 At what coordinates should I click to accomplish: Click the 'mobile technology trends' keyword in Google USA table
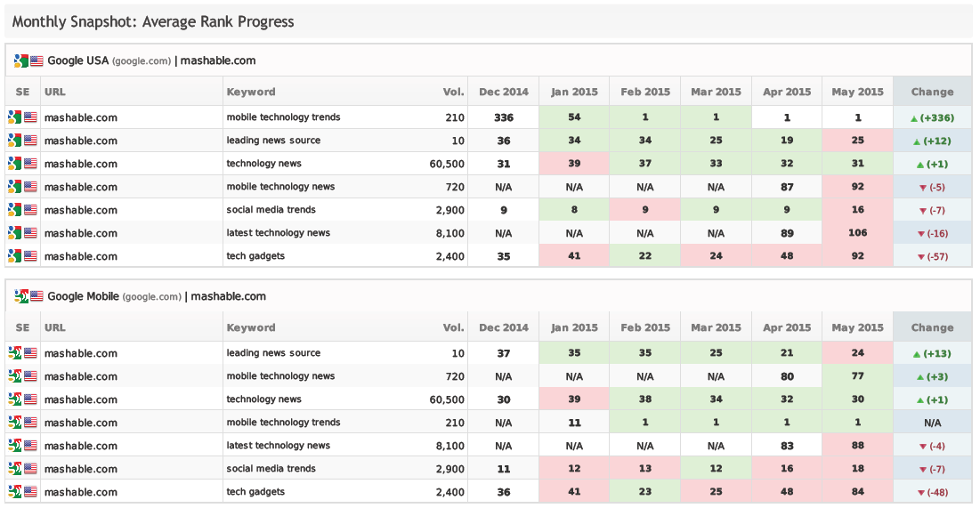[x=283, y=117]
